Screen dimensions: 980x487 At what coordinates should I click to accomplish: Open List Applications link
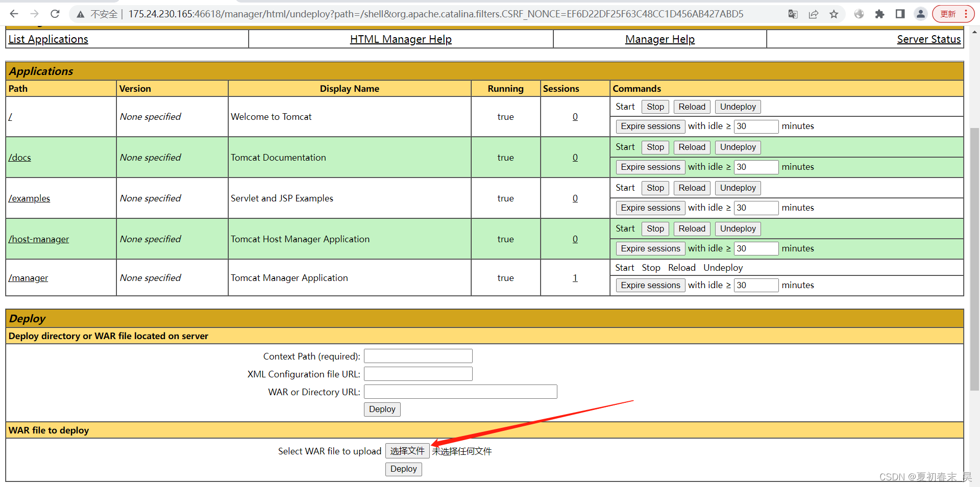pos(48,39)
